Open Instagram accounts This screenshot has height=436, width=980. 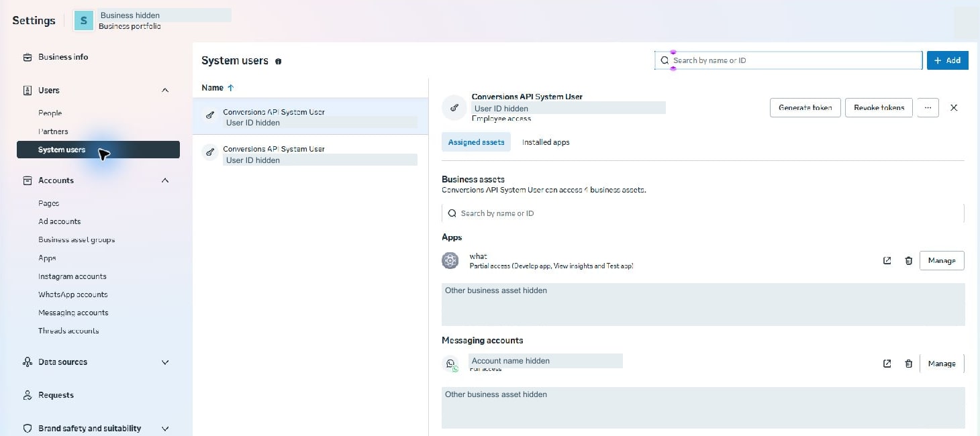[x=72, y=276]
